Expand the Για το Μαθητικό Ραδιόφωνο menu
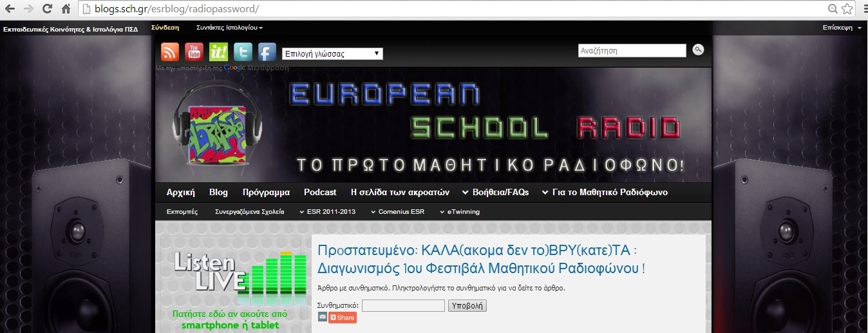 (604, 192)
